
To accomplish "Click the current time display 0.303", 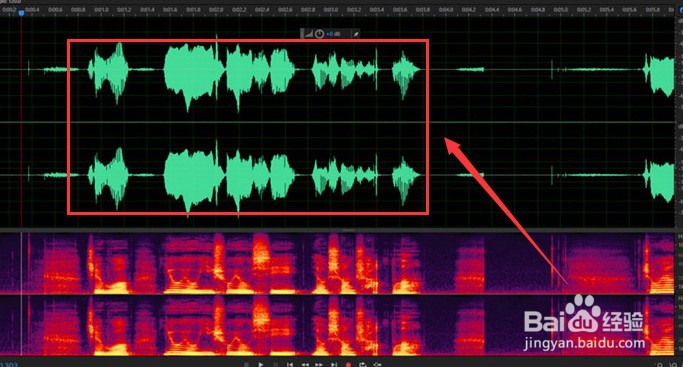I will click(x=9, y=365).
